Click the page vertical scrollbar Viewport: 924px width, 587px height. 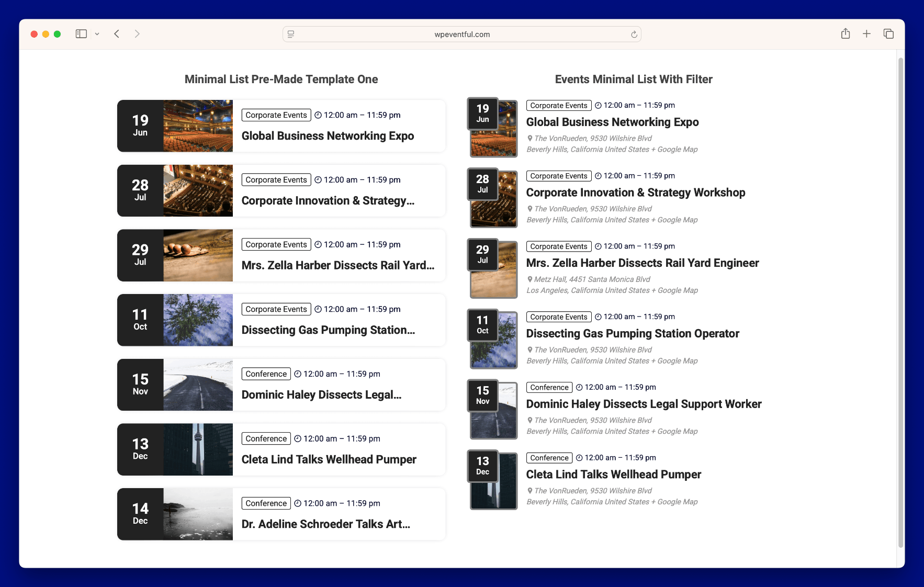click(x=900, y=303)
